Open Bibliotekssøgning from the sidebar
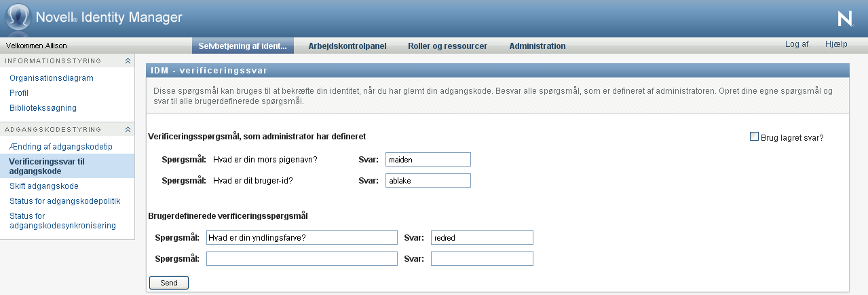The image size is (868, 295). [x=43, y=108]
